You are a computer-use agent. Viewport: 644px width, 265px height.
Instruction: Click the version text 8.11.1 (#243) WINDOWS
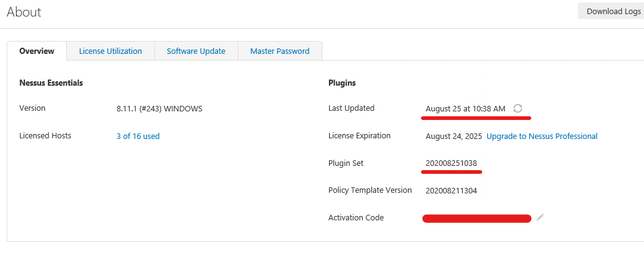(159, 109)
